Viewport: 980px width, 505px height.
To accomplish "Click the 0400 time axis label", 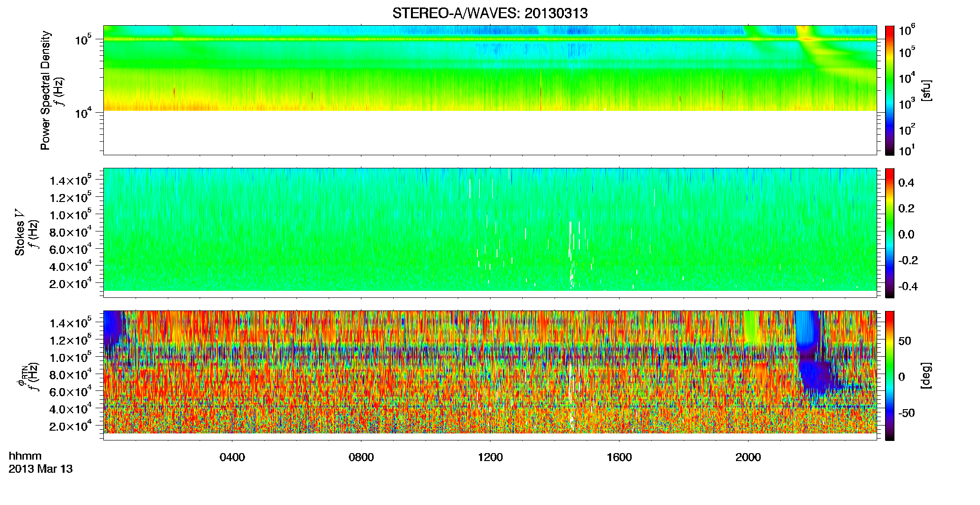I will point(232,457).
